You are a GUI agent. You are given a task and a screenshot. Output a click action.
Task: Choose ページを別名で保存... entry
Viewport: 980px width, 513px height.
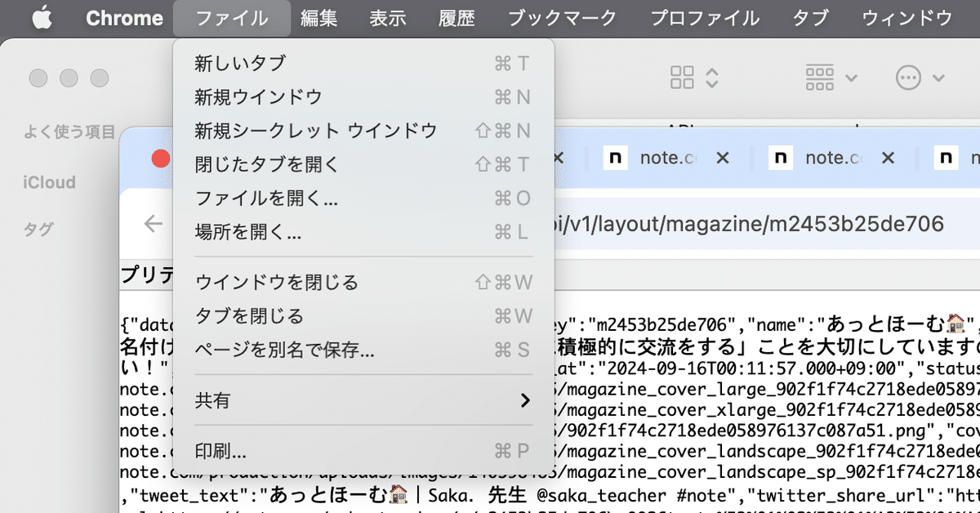364,350
